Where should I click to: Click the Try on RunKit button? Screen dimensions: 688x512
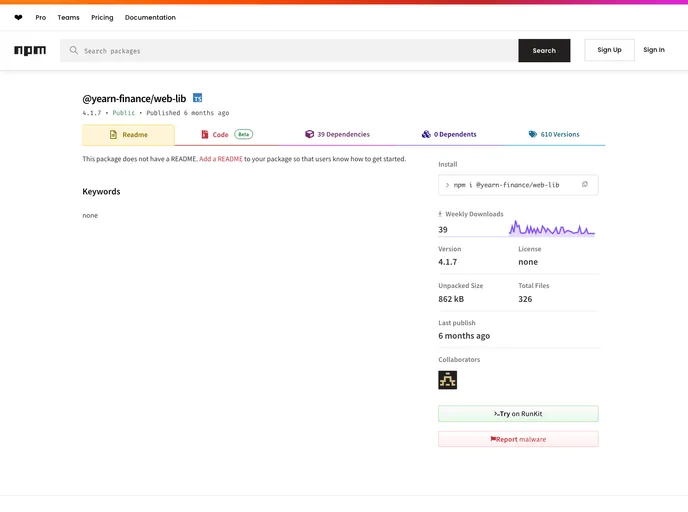(x=518, y=414)
